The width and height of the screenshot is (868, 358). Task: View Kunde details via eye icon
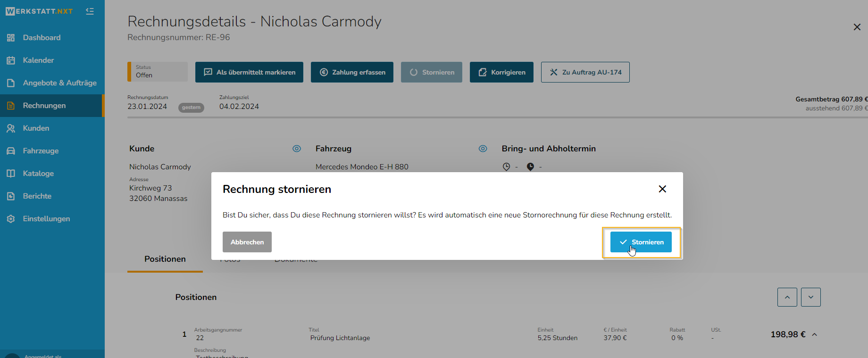[x=297, y=149]
